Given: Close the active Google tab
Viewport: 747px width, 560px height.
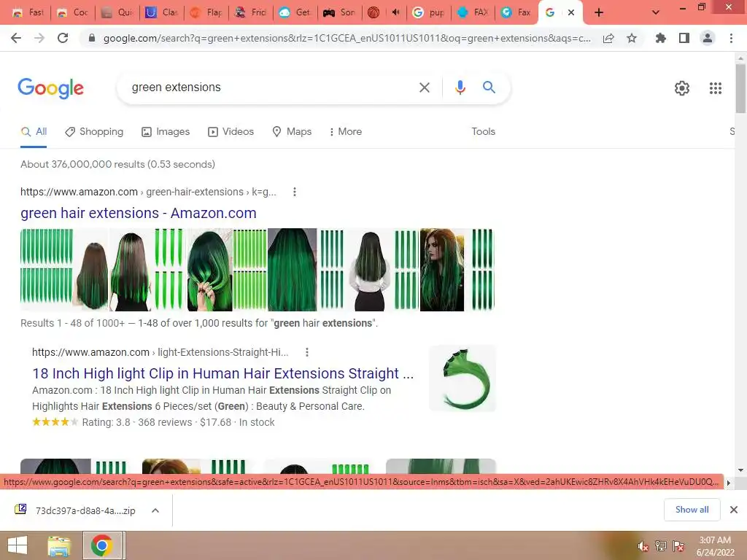Looking at the screenshot, I should pos(570,12).
